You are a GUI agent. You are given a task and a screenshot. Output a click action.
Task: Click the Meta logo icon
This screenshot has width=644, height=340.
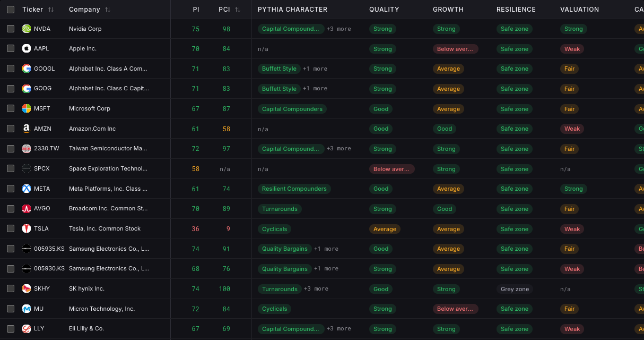click(x=27, y=189)
